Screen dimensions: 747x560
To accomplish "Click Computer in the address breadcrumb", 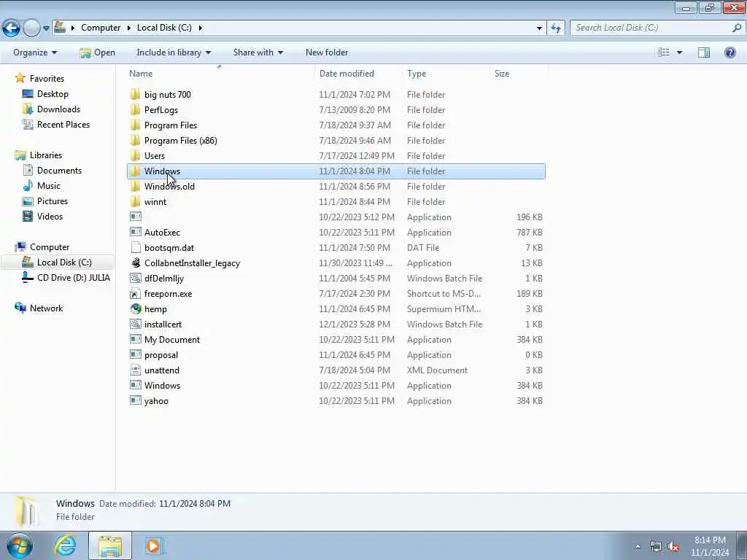I will tap(101, 28).
